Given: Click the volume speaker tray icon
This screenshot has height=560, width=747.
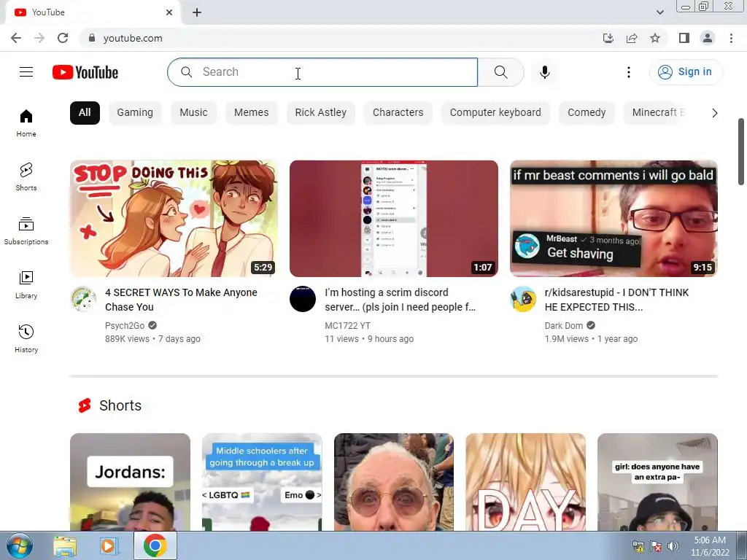Looking at the screenshot, I should (x=673, y=546).
